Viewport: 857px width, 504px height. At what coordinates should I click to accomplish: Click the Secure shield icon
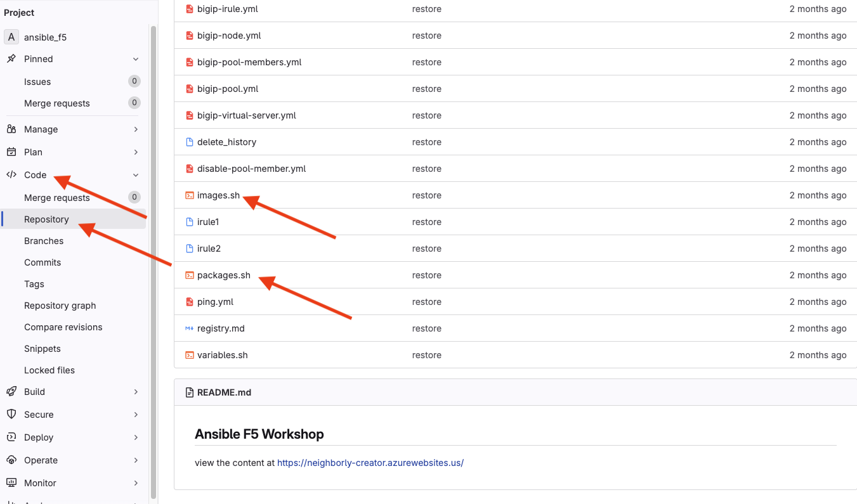(x=11, y=415)
